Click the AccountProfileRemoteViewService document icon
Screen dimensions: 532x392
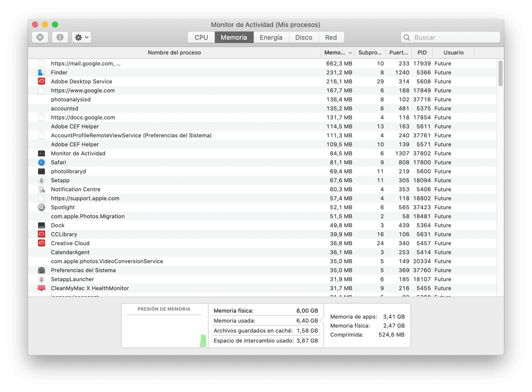42,135
